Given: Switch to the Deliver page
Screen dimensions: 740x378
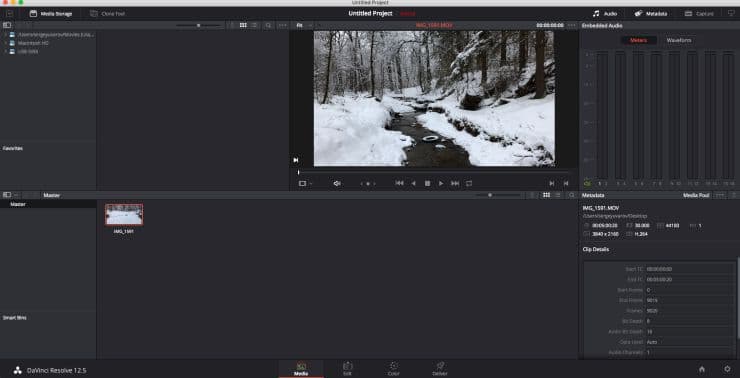Looking at the screenshot, I should point(439,369).
